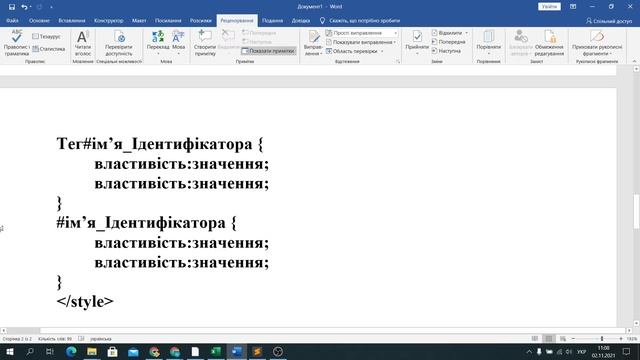Switch to the Розсилки mailings tab
The image size is (640, 360).
point(200,20)
